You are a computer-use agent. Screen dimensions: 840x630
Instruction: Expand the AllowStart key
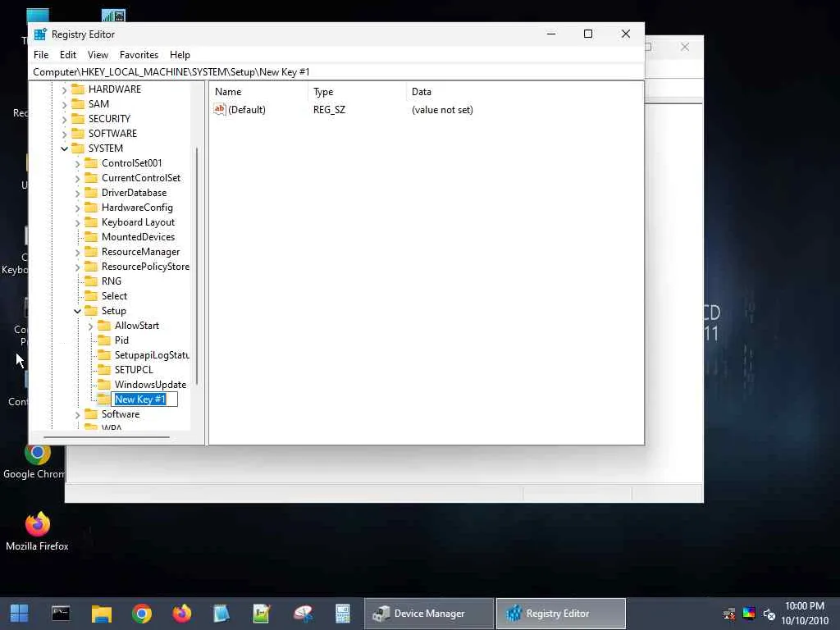coord(90,326)
